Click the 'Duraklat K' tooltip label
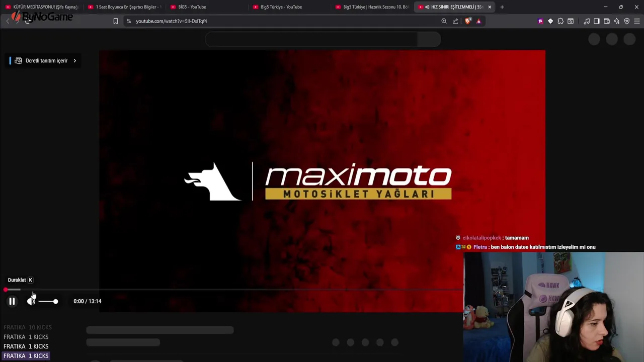644x362 pixels. click(x=21, y=280)
